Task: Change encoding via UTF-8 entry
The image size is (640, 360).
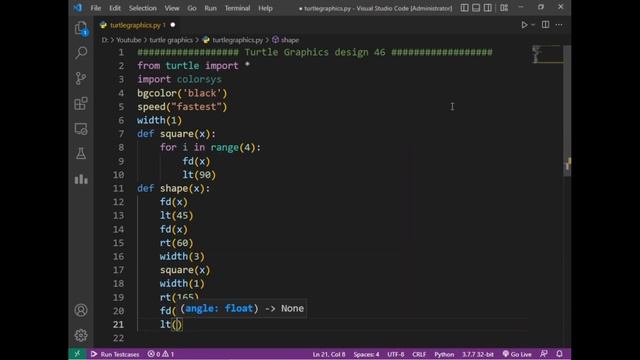Action: (396, 354)
